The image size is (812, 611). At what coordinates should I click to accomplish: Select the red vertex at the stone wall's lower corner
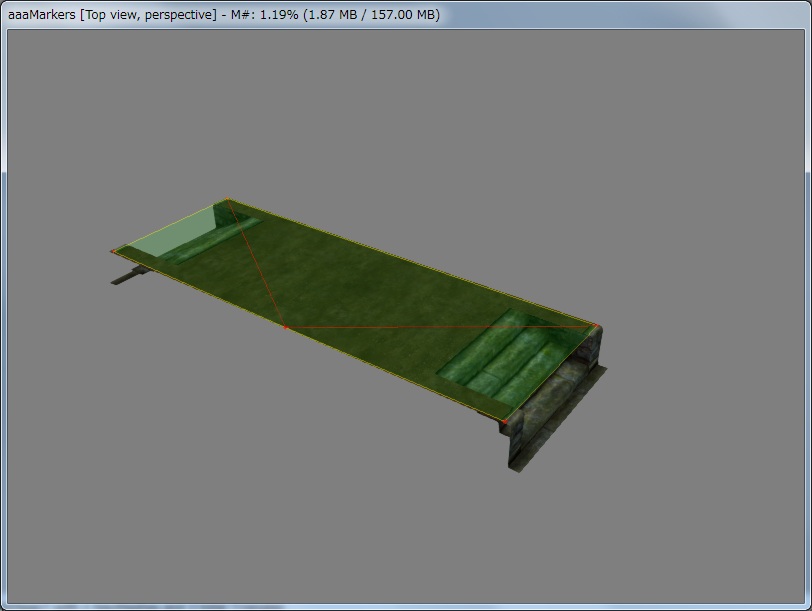click(504, 422)
